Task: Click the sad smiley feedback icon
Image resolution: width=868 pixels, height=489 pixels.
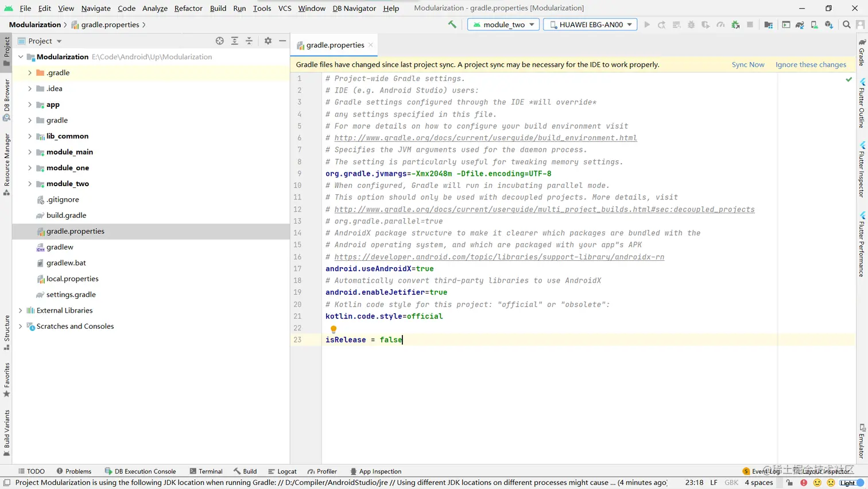Action: (x=831, y=483)
